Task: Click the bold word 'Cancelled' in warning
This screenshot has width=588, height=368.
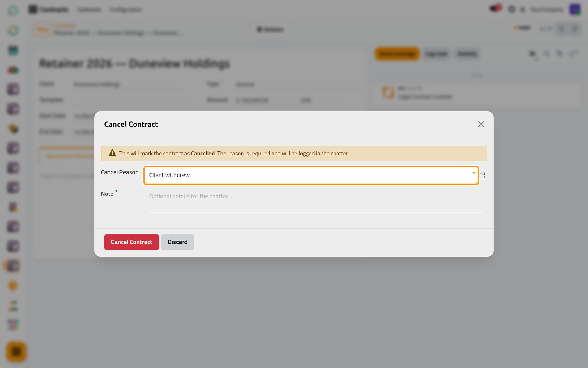Action: pyautogui.click(x=203, y=153)
